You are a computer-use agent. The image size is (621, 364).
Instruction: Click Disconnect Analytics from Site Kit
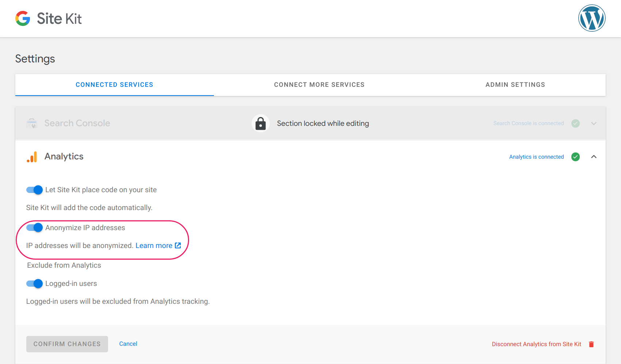click(536, 344)
